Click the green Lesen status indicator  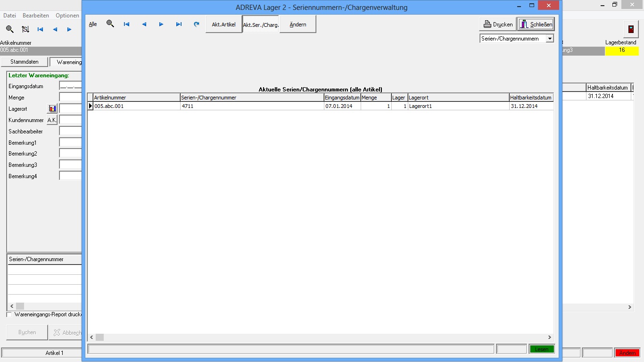pos(541,349)
